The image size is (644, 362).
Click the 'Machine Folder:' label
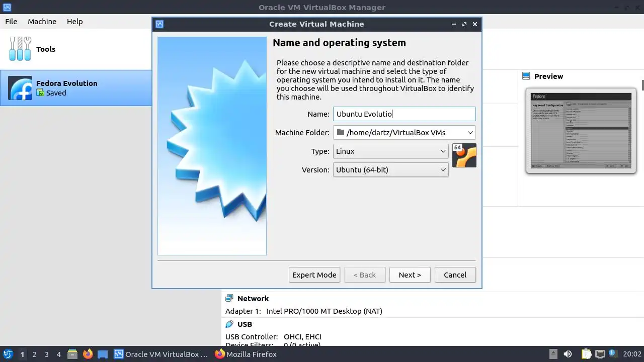[302, 133]
